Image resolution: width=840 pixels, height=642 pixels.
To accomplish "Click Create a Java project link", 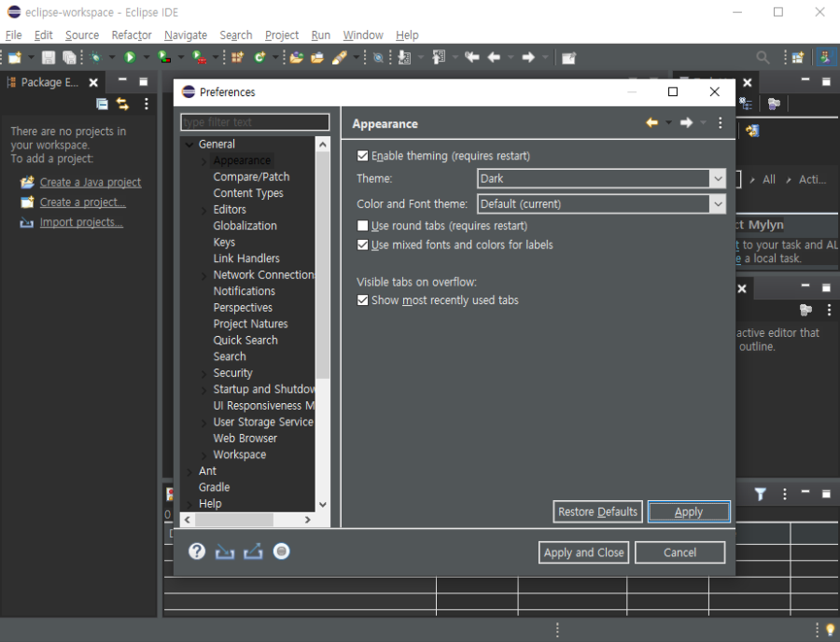I will click(90, 183).
